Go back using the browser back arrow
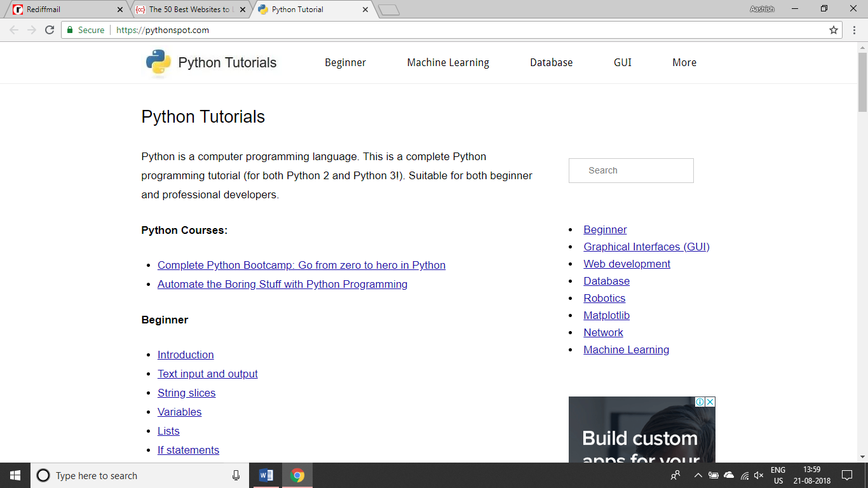 tap(14, 30)
